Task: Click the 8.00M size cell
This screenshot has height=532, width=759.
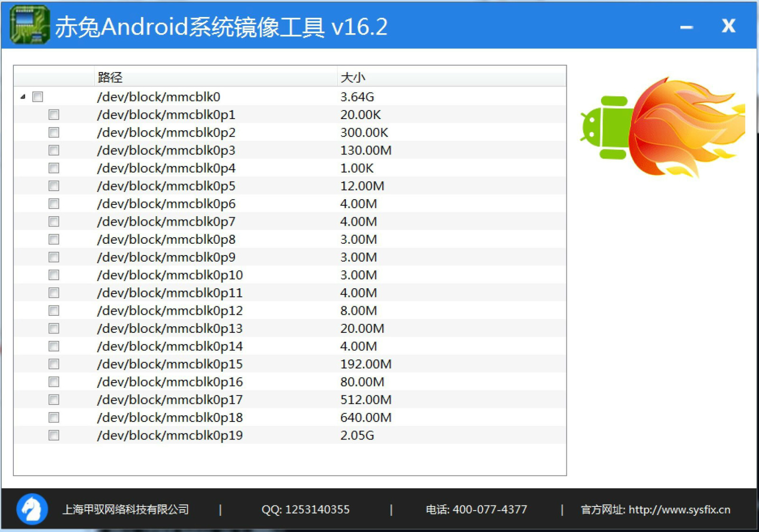Action: (359, 311)
